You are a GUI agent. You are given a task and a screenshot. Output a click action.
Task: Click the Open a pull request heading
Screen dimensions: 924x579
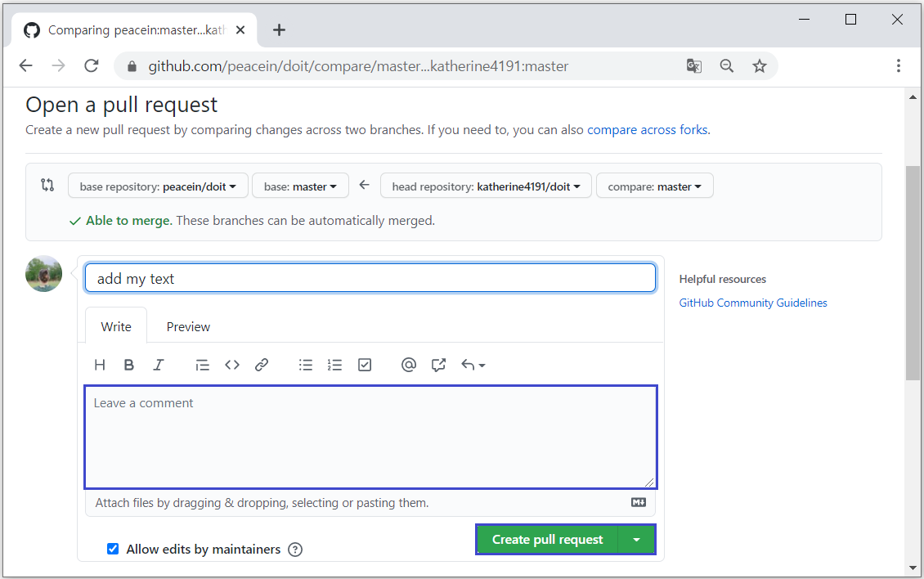121,105
